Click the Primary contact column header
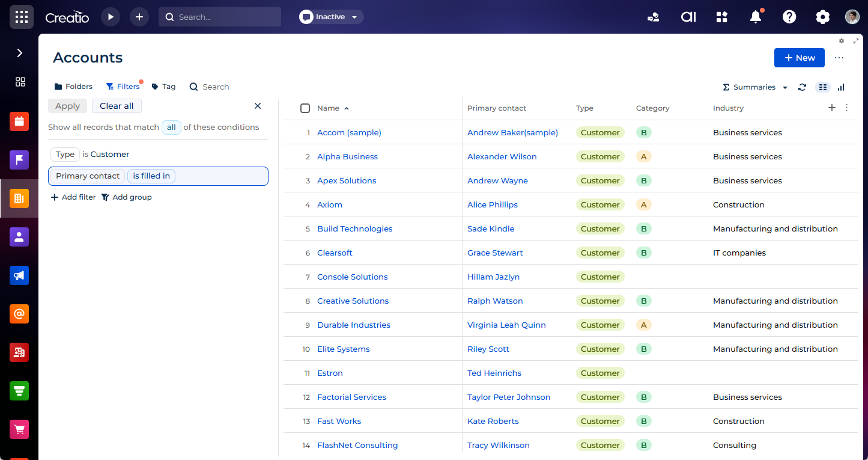 click(x=497, y=108)
